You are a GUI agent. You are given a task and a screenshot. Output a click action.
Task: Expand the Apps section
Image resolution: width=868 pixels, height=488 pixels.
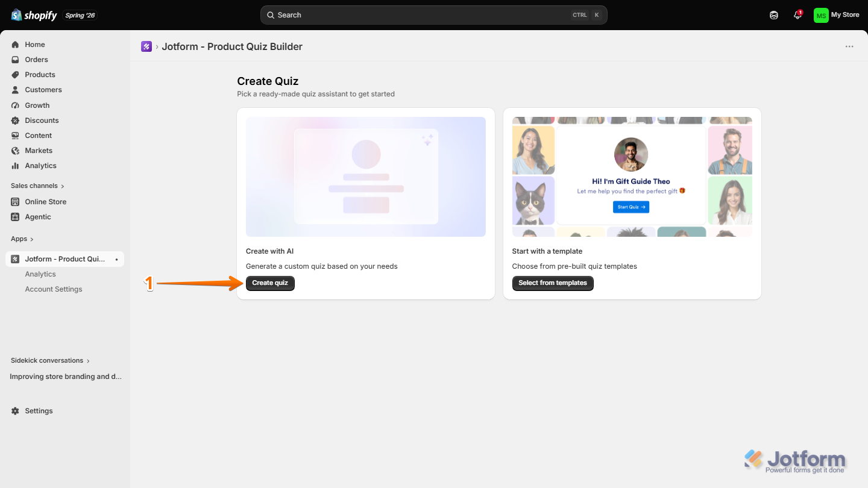point(22,239)
